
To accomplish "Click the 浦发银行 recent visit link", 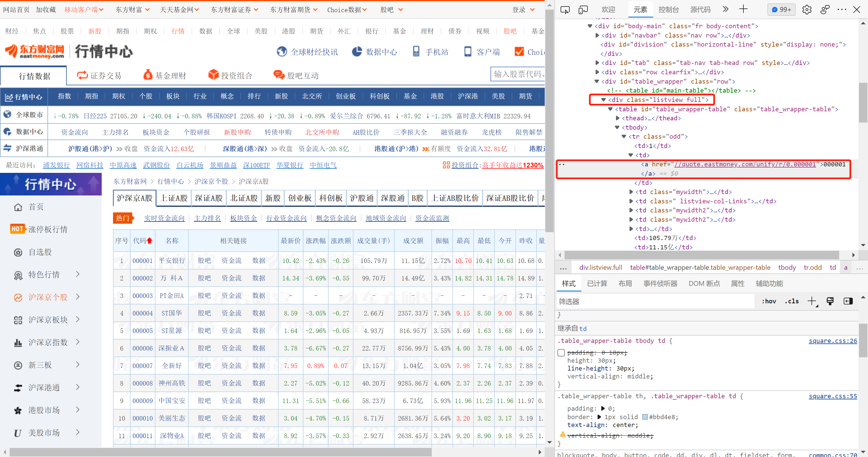I will coord(56,165).
